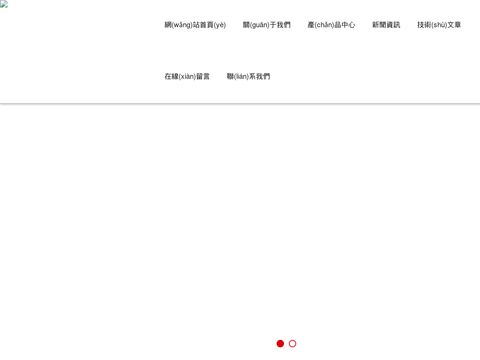Click the broken logo image in the header

(4, 4)
